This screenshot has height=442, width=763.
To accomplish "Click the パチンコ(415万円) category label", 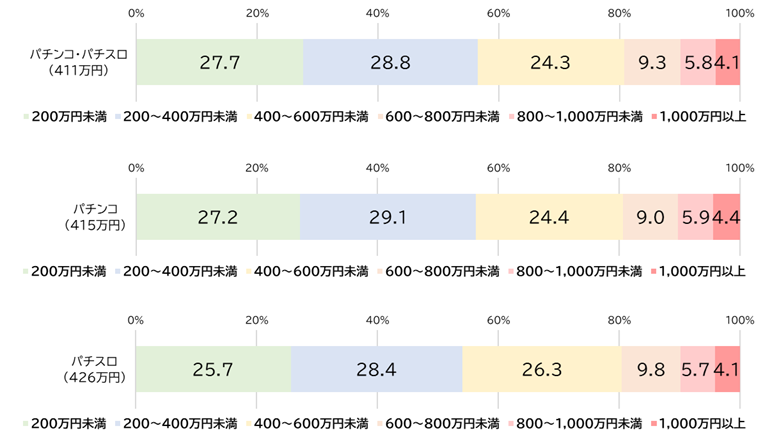I will click(x=96, y=217).
